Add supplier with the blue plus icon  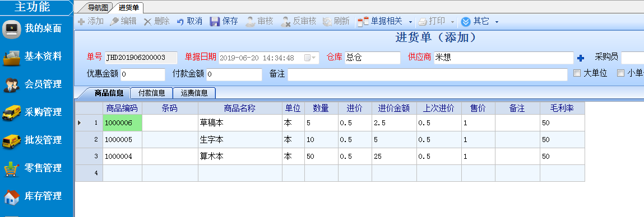click(x=580, y=58)
